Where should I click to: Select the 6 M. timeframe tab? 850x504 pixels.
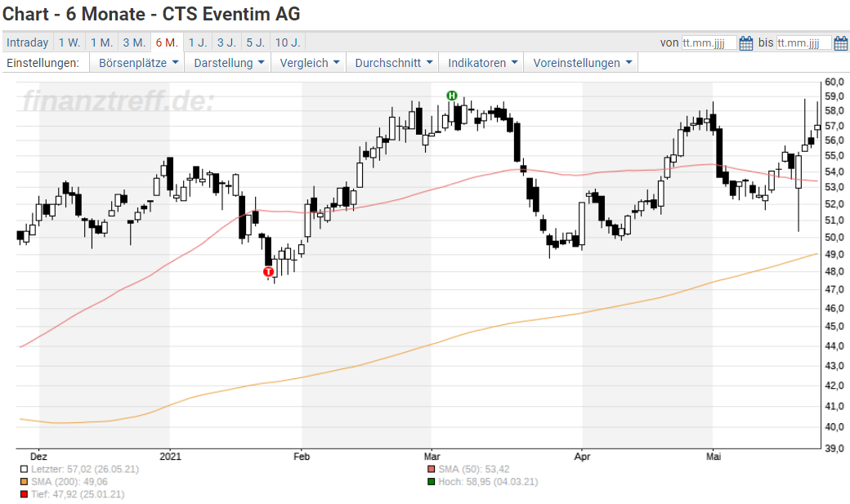pyautogui.click(x=167, y=42)
